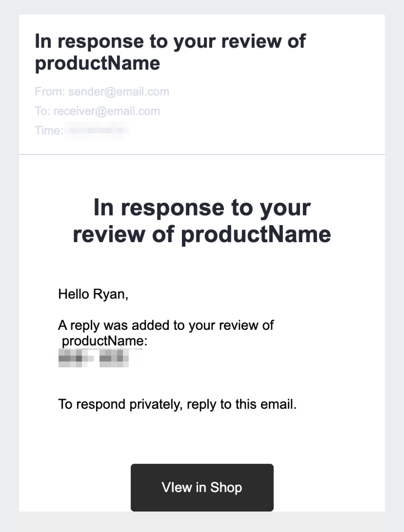Click the sender@email.com address
This screenshot has height=532, width=404.
point(119,92)
